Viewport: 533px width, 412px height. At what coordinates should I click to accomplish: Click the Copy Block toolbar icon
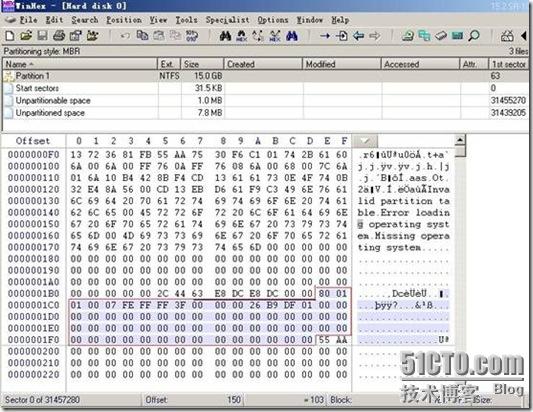(x=142, y=35)
